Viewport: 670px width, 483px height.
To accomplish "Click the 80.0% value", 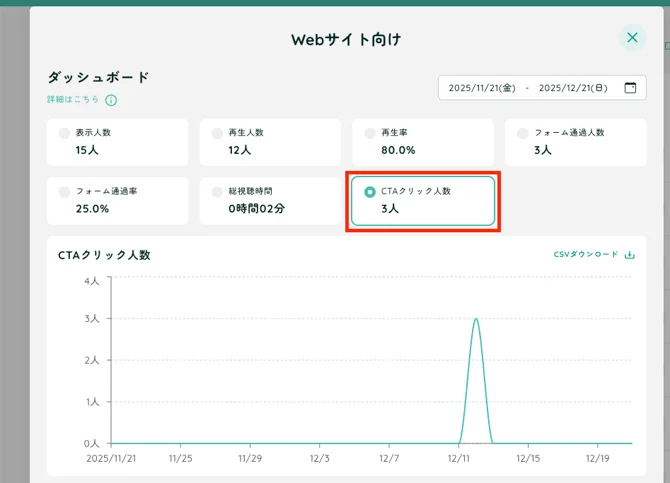I will tap(398, 150).
